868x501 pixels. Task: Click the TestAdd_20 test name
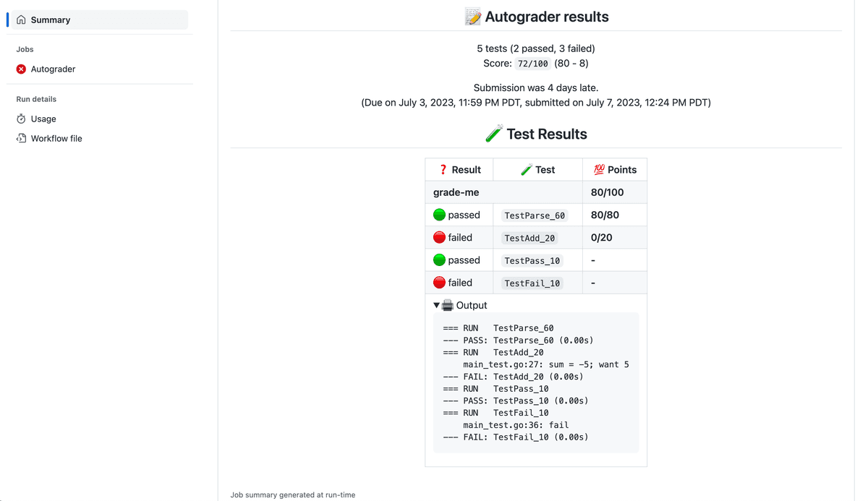click(529, 238)
